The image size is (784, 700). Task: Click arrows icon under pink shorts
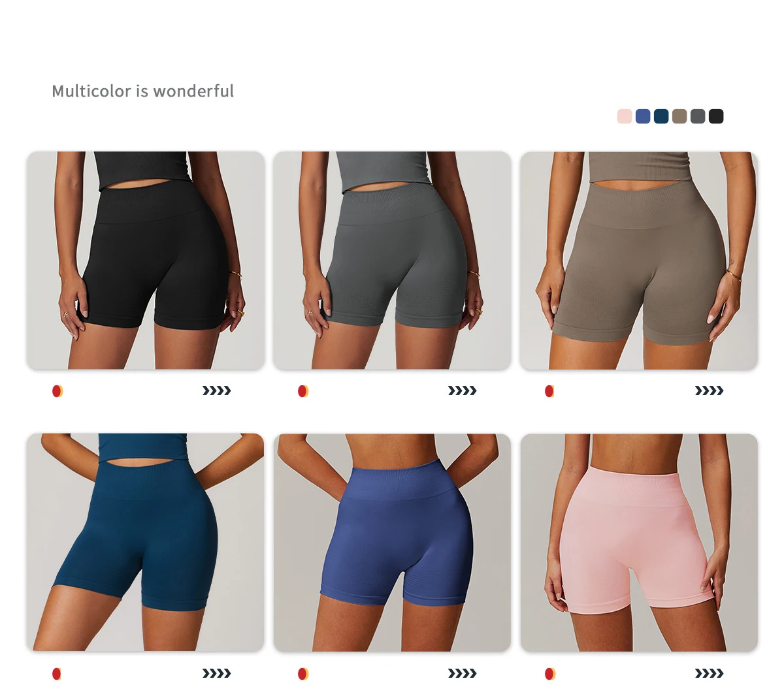coord(709,673)
